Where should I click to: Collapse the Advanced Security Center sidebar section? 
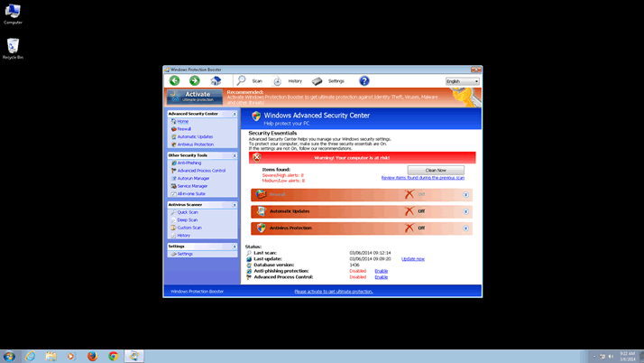point(235,114)
